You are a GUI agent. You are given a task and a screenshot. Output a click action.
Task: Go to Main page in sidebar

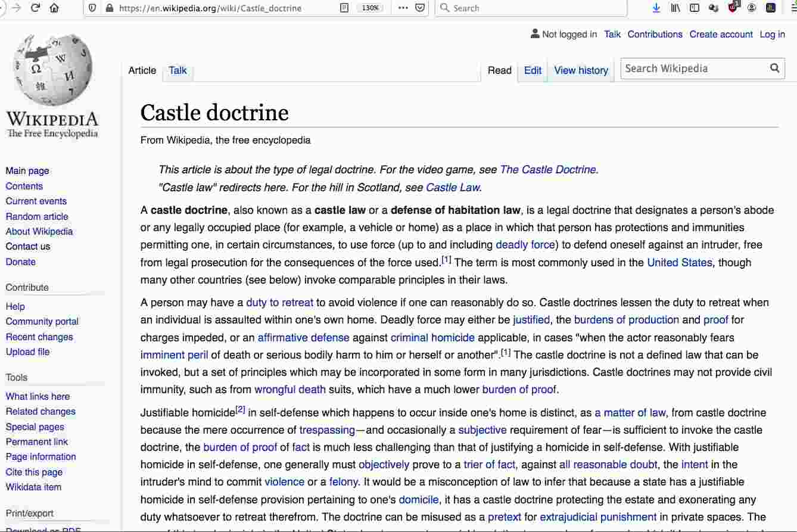(x=27, y=171)
